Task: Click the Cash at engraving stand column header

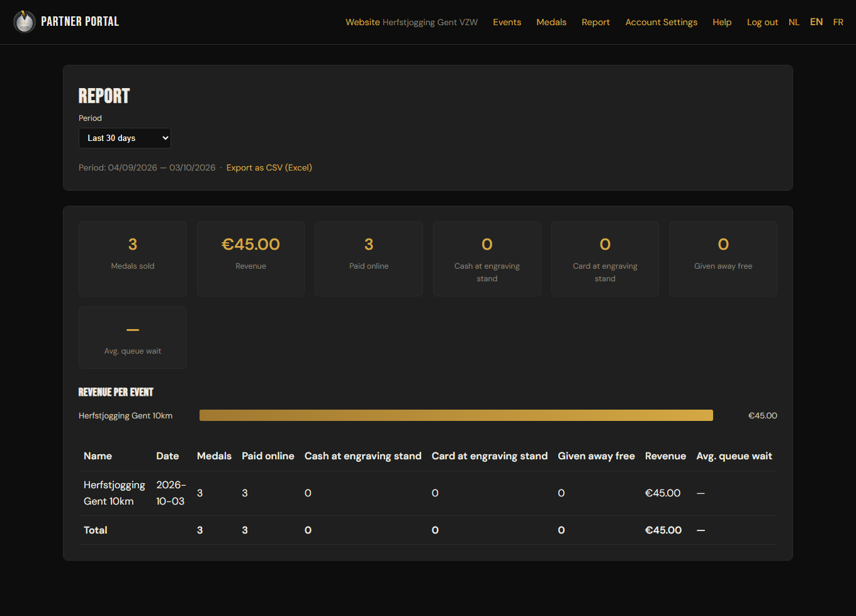Action: point(363,456)
